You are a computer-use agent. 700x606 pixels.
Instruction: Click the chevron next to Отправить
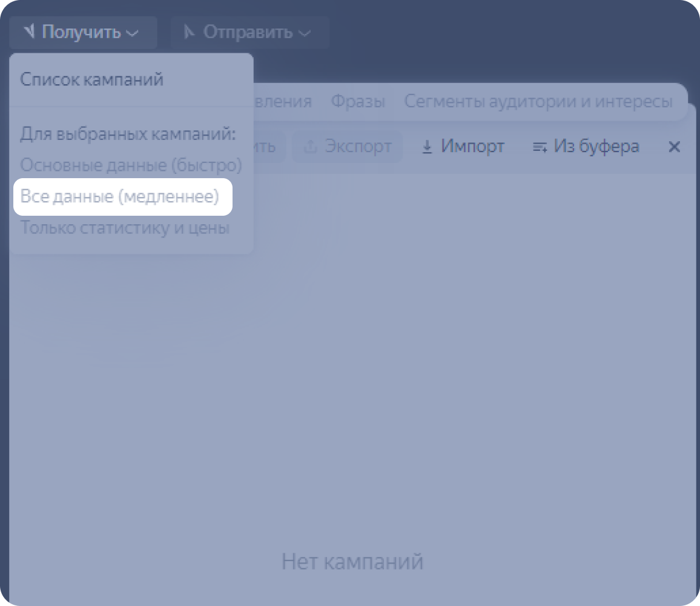pyautogui.click(x=304, y=33)
